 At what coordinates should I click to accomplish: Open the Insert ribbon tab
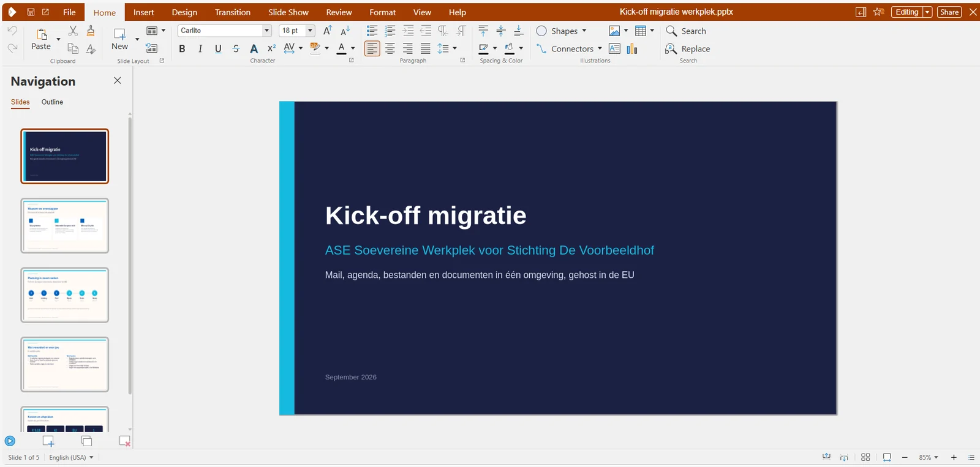[144, 12]
